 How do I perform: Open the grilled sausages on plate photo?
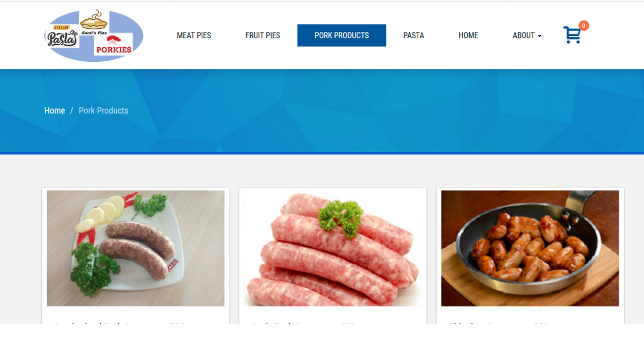[x=136, y=248]
